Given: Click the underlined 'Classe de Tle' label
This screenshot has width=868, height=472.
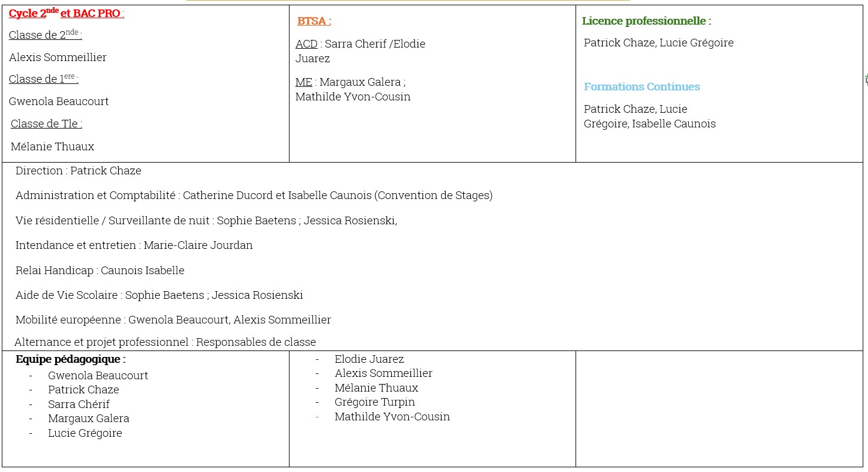Looking at the screenshot, I should (x=46, y=124).
